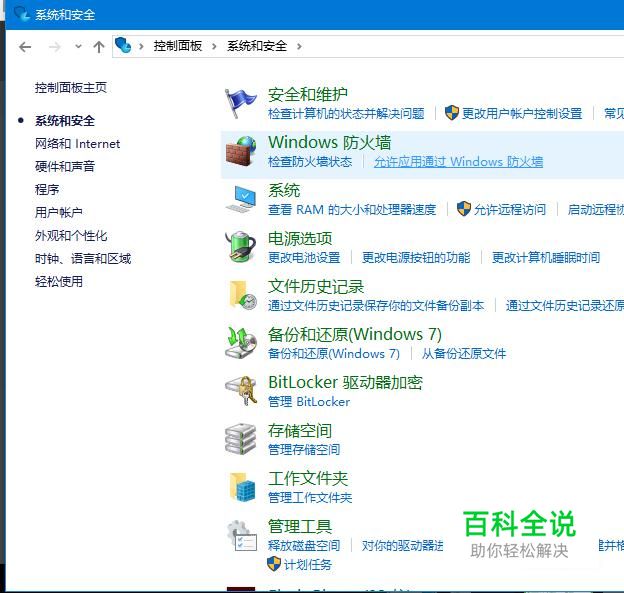Click shield icon beside 允许远程访问
The height and width of the screenshot is (593, 624).
464,209
